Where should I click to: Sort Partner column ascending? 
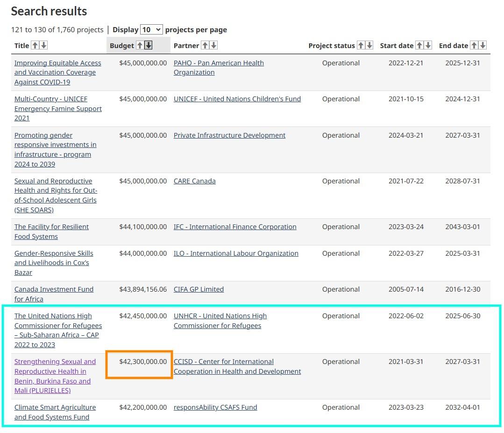(x=205, y=45)
